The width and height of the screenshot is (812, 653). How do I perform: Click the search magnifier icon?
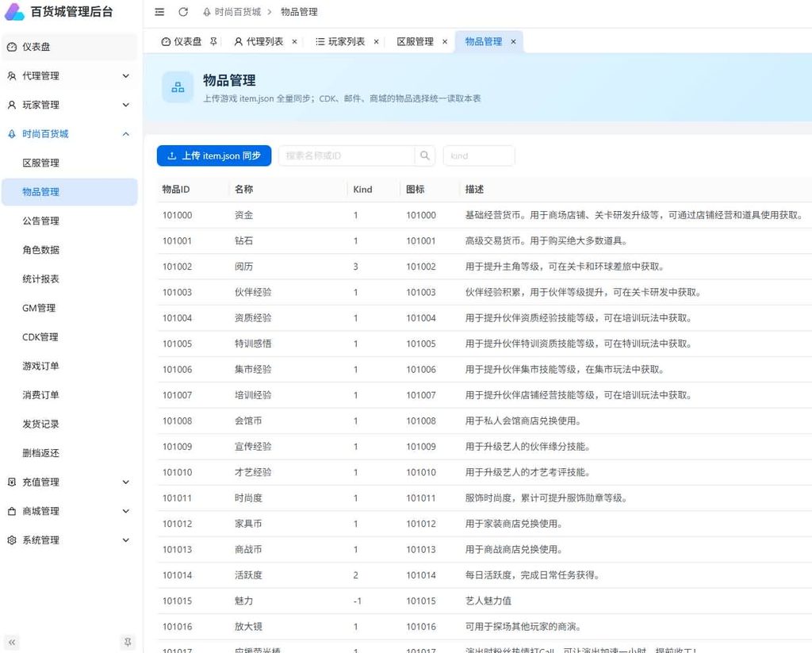pos(425,156)
